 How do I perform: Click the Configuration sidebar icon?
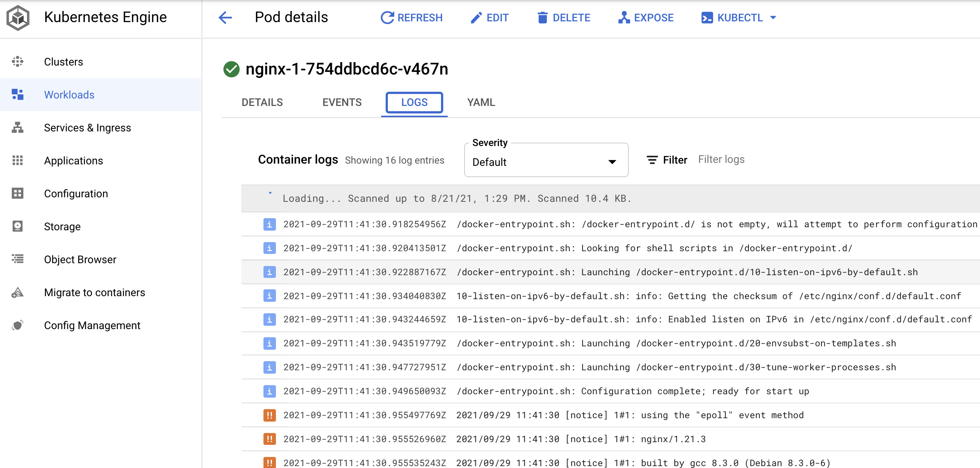(18, 194)
